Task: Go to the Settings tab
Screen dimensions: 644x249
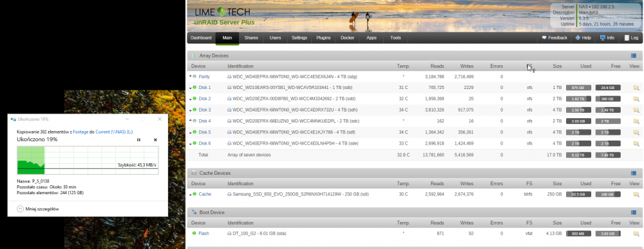Action: pos(299,38)
